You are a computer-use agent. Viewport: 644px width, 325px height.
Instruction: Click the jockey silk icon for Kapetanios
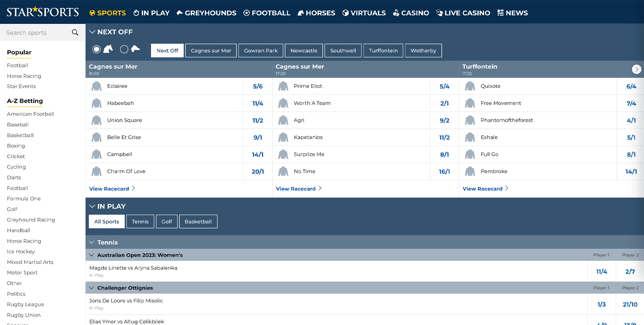[283, 138]
